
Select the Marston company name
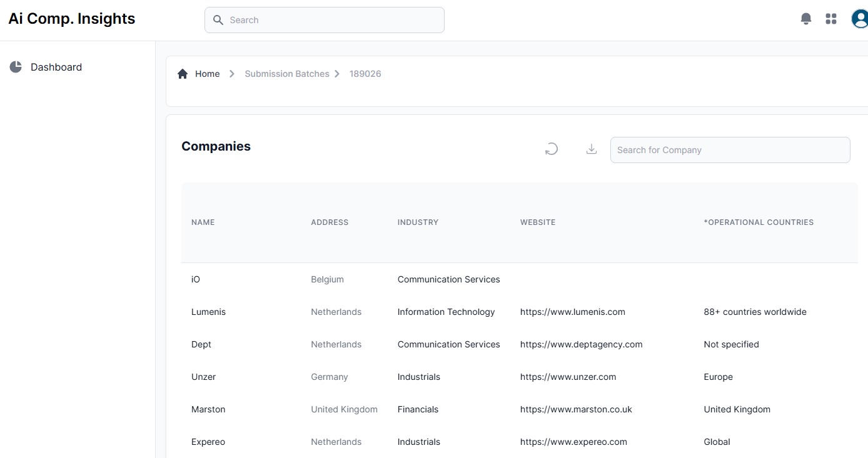[208, 409]
